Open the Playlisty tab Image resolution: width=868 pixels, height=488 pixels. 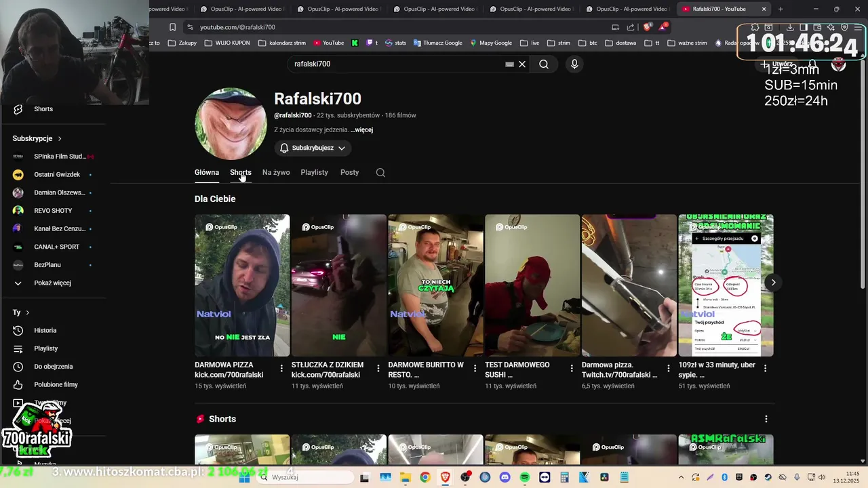pos(314,172)
